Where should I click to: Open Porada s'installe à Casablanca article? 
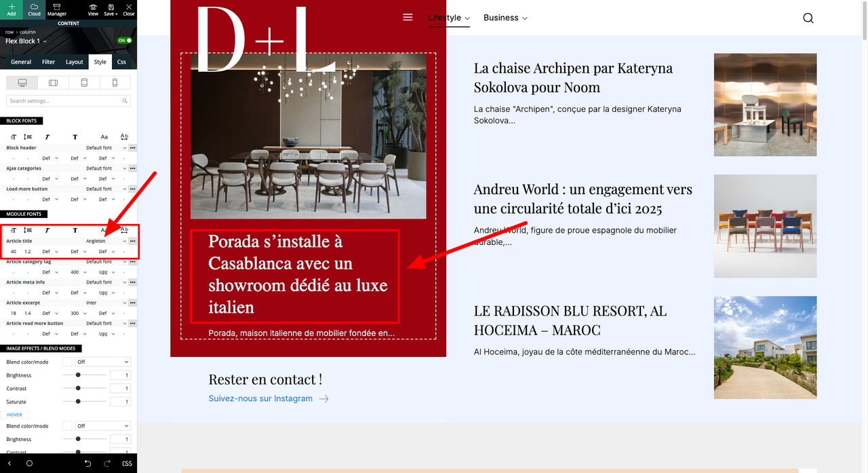coord(298,274)
